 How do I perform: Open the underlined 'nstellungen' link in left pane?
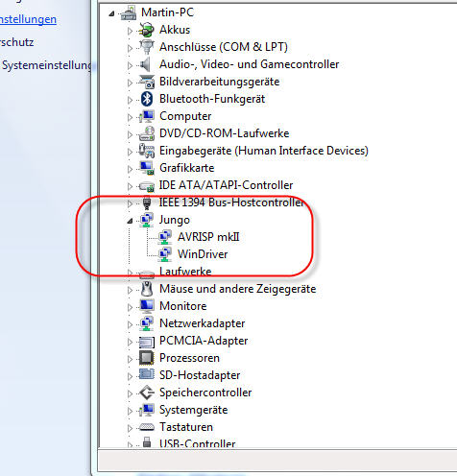point(28,19)
